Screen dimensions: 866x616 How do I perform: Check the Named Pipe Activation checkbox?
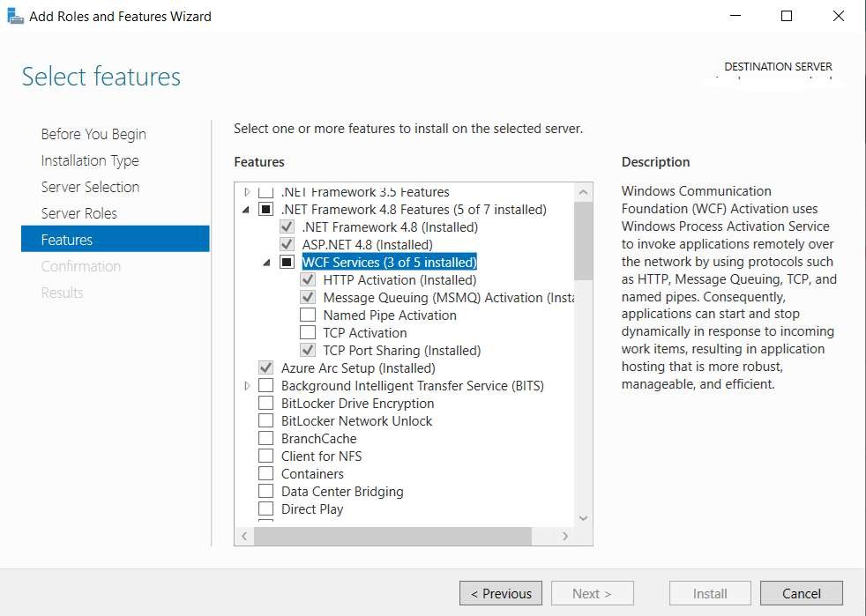click(308, 315)
